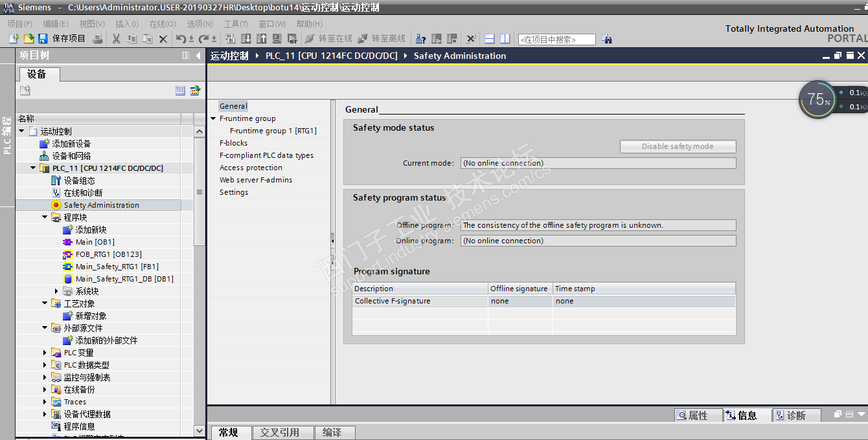The height and width of the screenshot is (440, 868).
Task: Click the Safety Administration red icon in tree
Action: [56, 205]
